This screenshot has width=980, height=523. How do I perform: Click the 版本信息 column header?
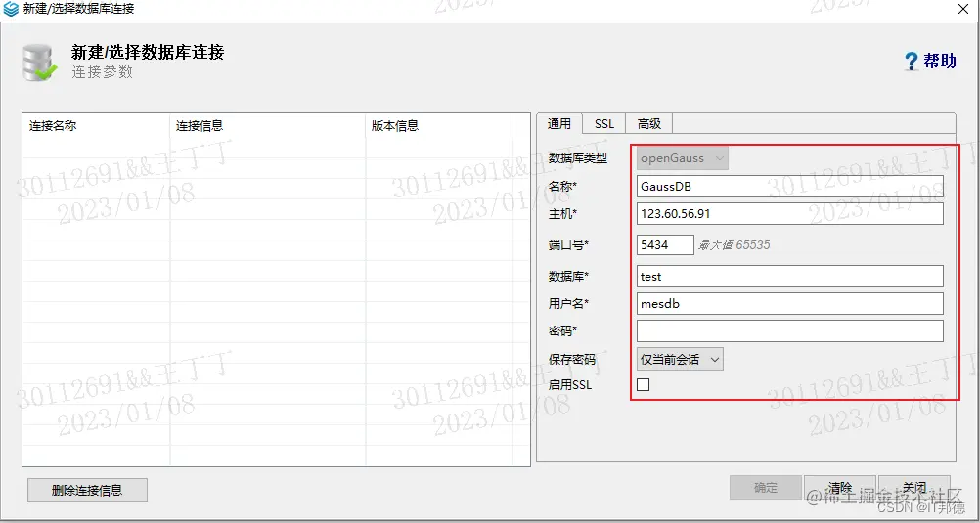439,125
